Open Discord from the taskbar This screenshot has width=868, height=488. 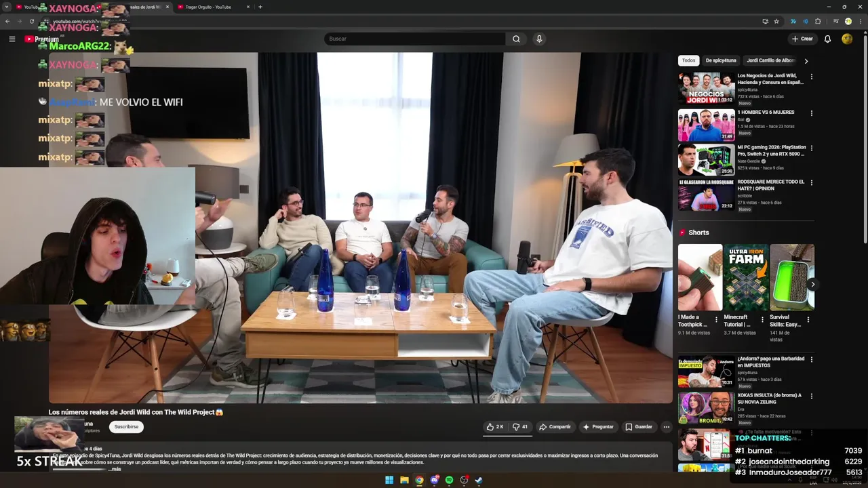[x=435, y=480]
